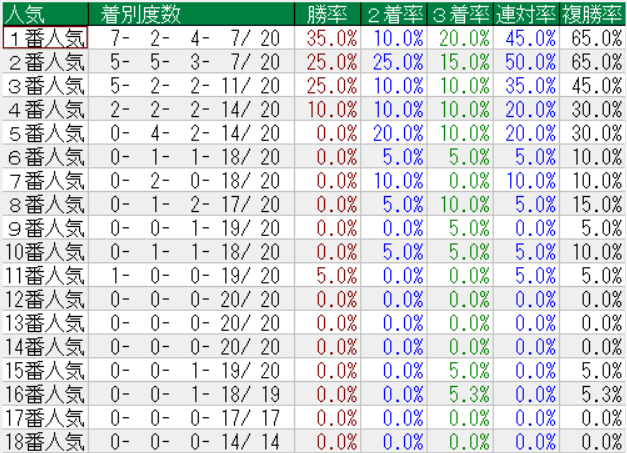Select the 20.0% 2着率 cell for 5番人気
The image size is (627, 453).
click(396, 133)
